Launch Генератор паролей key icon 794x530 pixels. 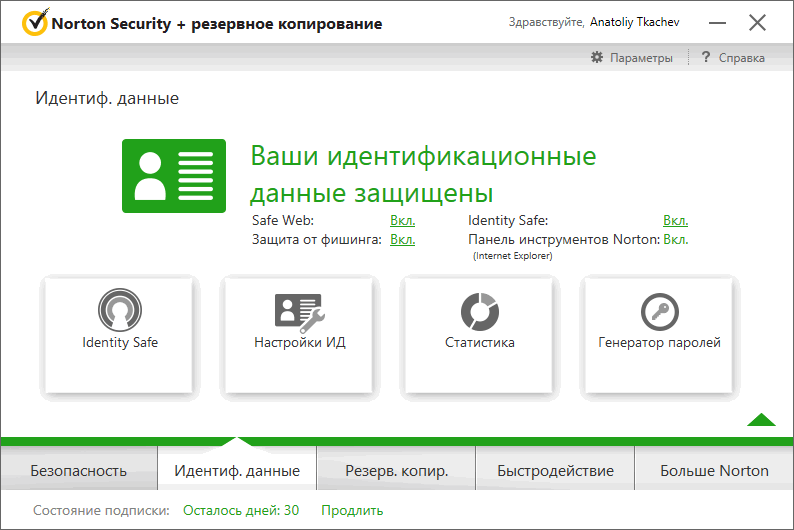tap(660, 312)
